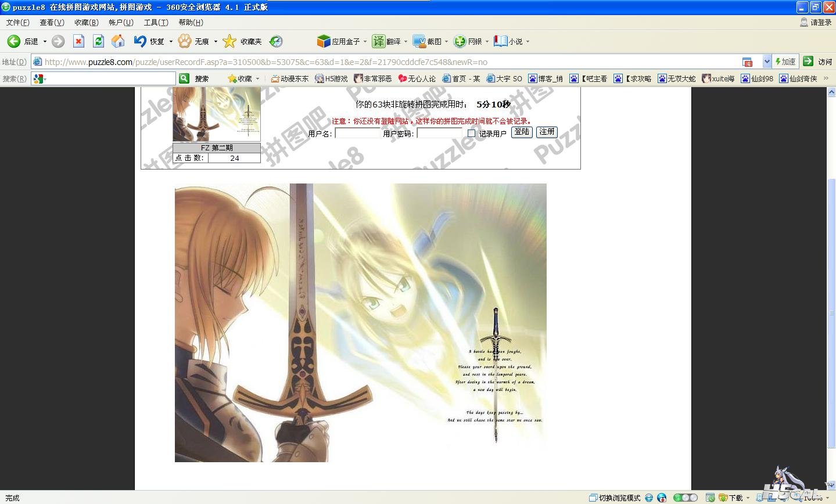Open the 应用盒子 cube icon
Screen dimensions: 836x504
[x=324, y=41]
